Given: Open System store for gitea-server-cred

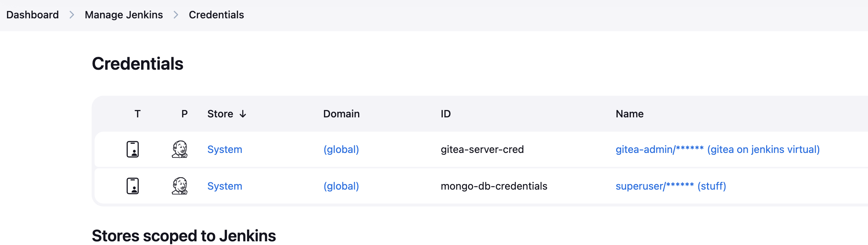Looking at the screenshot, I should (225, 149).
